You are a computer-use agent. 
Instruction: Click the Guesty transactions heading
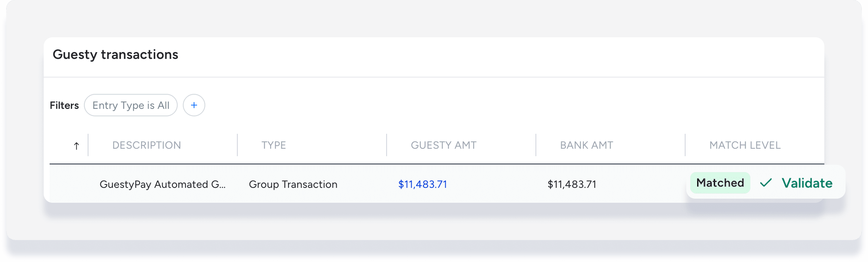[115, 54]
